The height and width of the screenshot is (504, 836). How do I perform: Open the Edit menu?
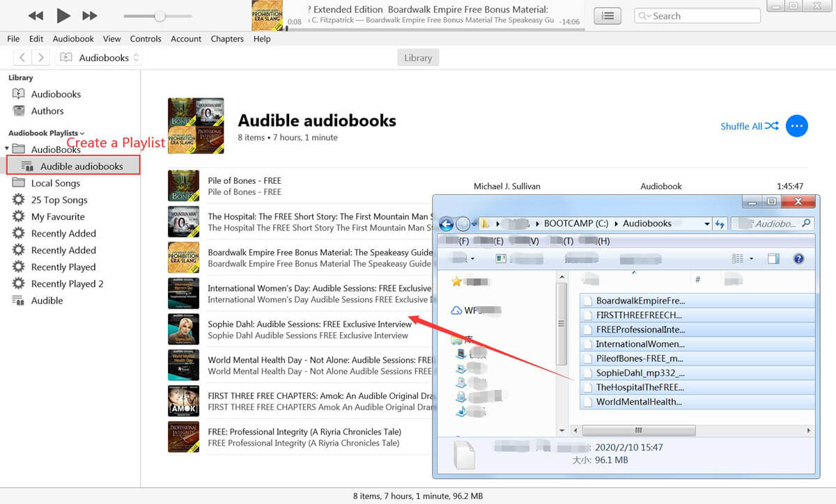click(x=36, y=39)
